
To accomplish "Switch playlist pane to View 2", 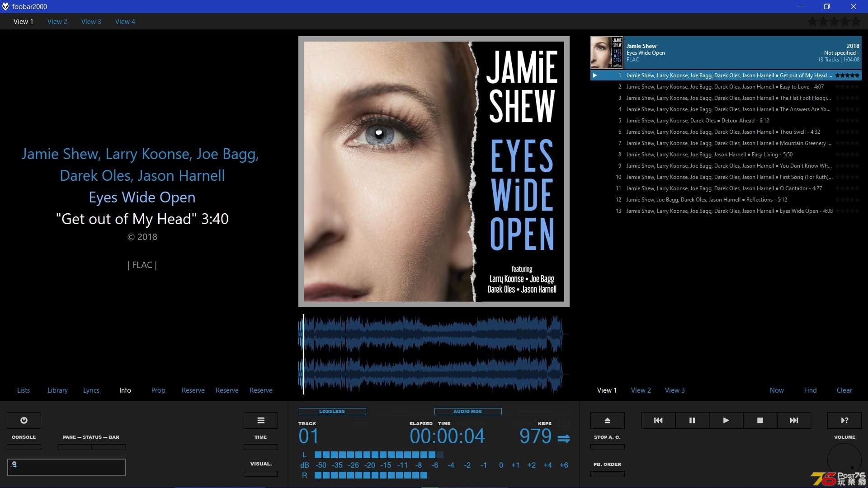I will [x=641, y=390].
